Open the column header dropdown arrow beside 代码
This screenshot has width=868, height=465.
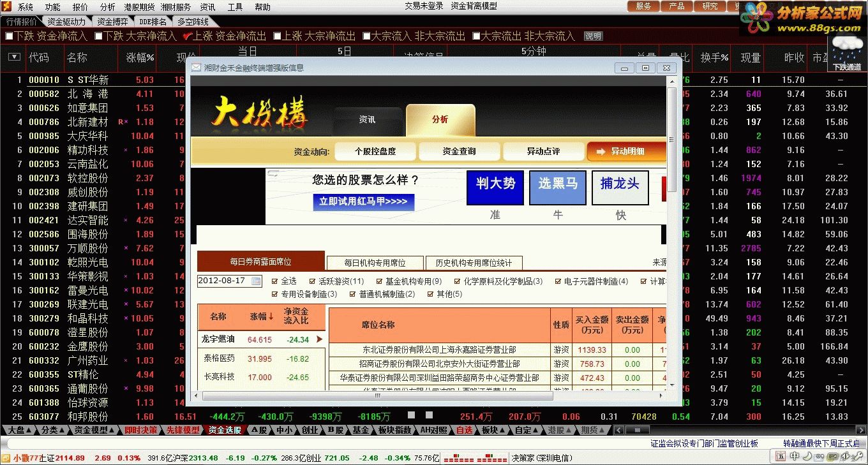[14, 57]
